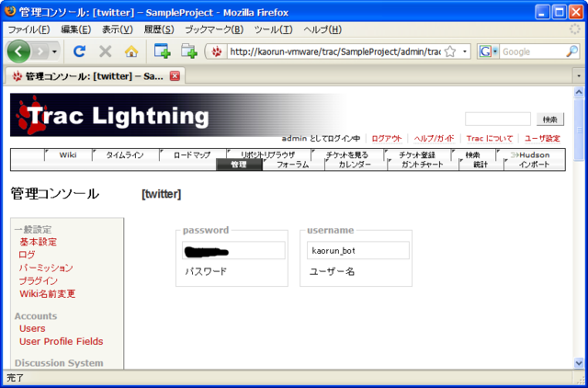The height and width of the screenshot is (388, 588).
Task: Go to the カレンダー navigation tab
Action: tap(355, 165)
